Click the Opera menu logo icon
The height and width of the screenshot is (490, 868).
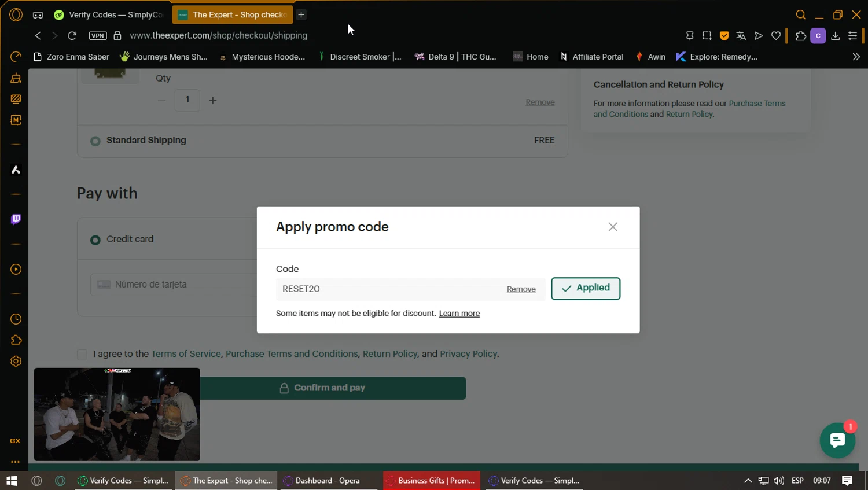pyautogui.click(x=16, y=14)
